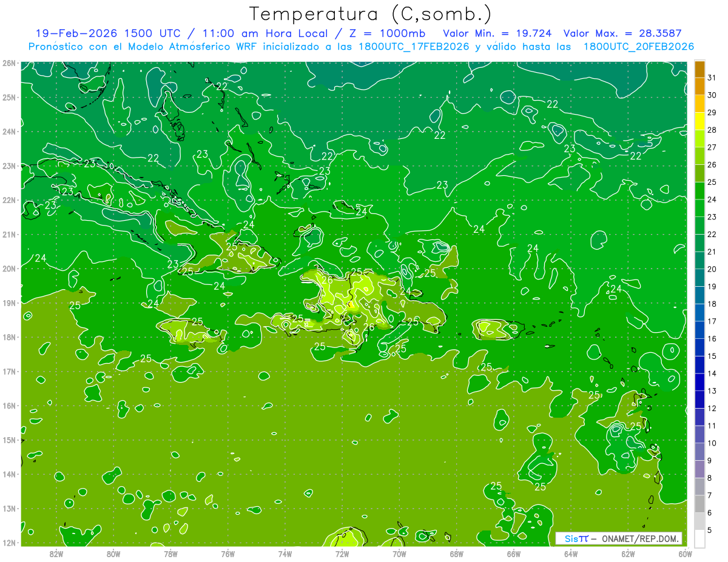Click the "19N" latitude axis label

(8, 303)
